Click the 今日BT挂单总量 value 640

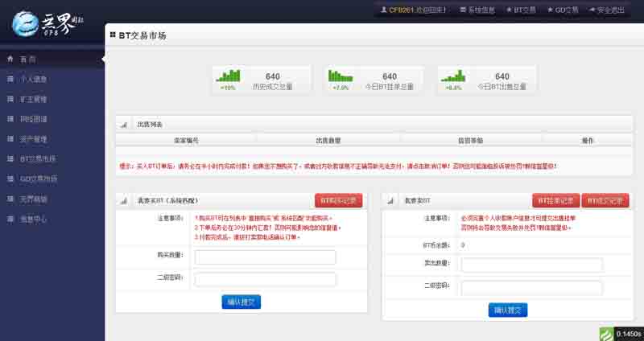pos(390,76)
